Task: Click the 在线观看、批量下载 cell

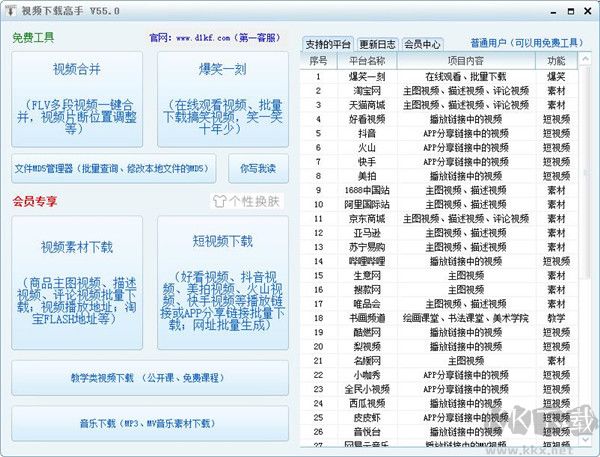Action: pos(466,77)
